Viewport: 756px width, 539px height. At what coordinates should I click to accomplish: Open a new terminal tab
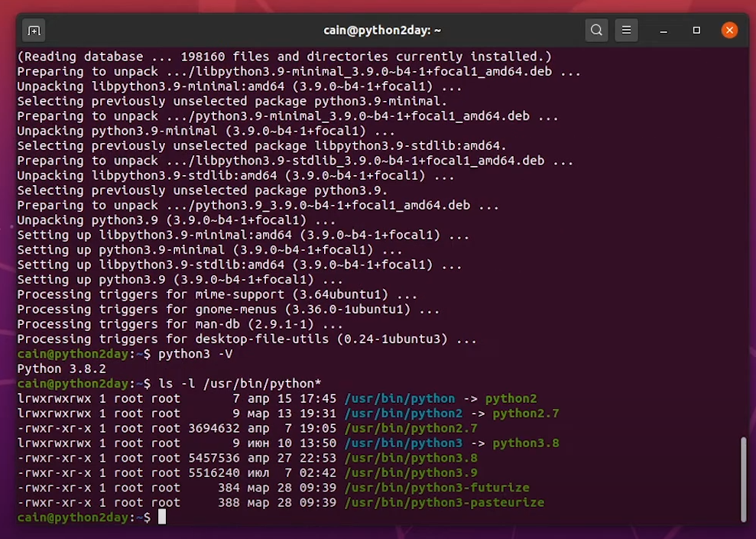click(32, 29)
